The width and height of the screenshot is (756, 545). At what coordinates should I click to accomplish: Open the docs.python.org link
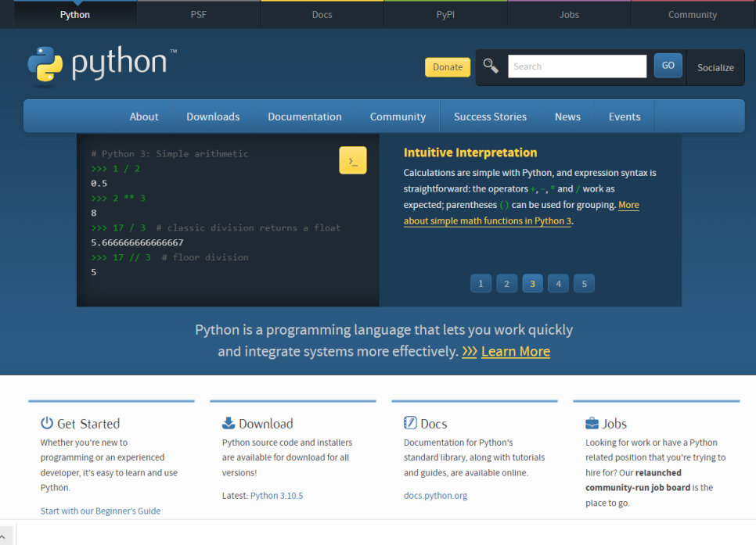click(435, 496)
